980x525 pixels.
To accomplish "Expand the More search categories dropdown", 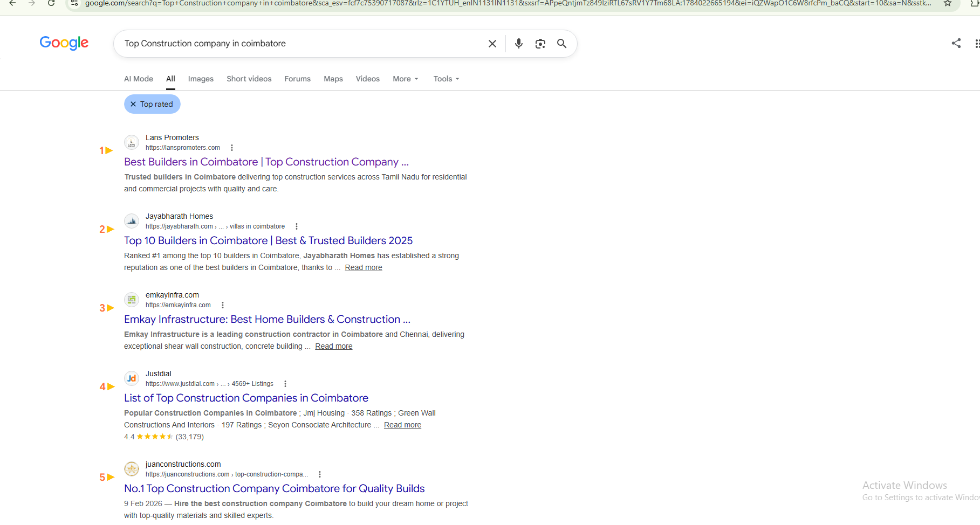I will point(406,79).
